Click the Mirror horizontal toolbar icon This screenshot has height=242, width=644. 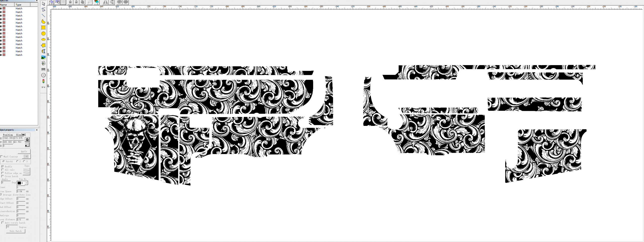point(106,2)
